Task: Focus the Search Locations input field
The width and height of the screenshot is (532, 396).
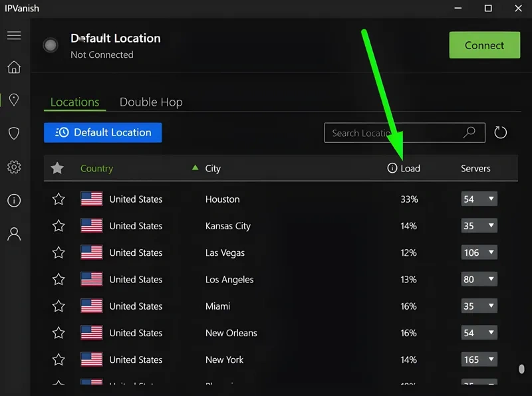Action: [x=404, y=133]
